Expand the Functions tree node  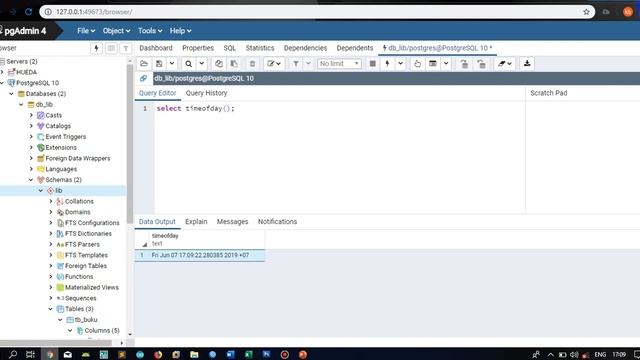click(51, 277)
